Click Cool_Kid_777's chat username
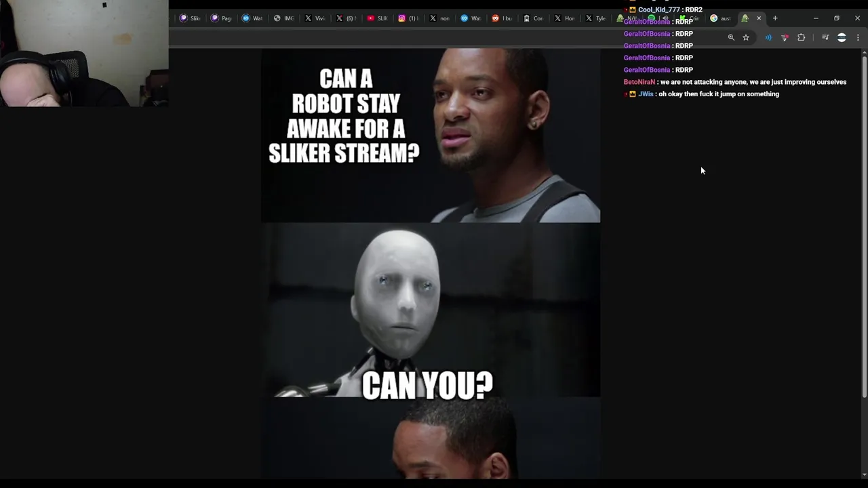 tap(658, 9)
